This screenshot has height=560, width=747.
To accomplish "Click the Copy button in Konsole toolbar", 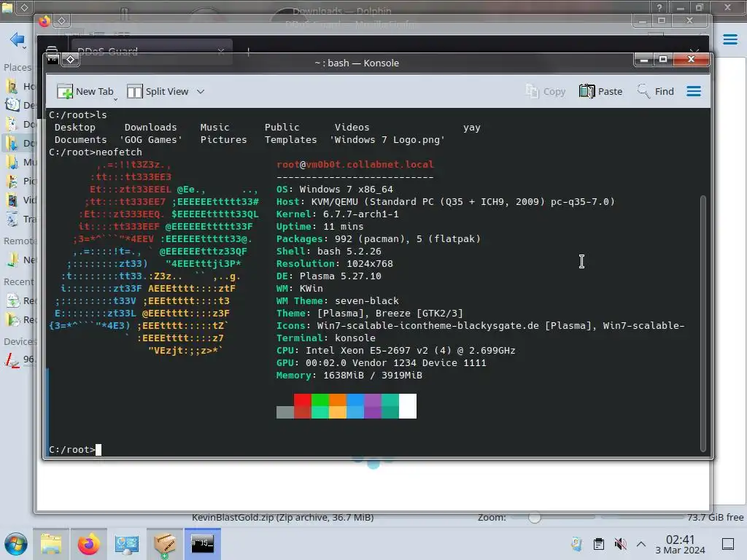I will point(546,91).
